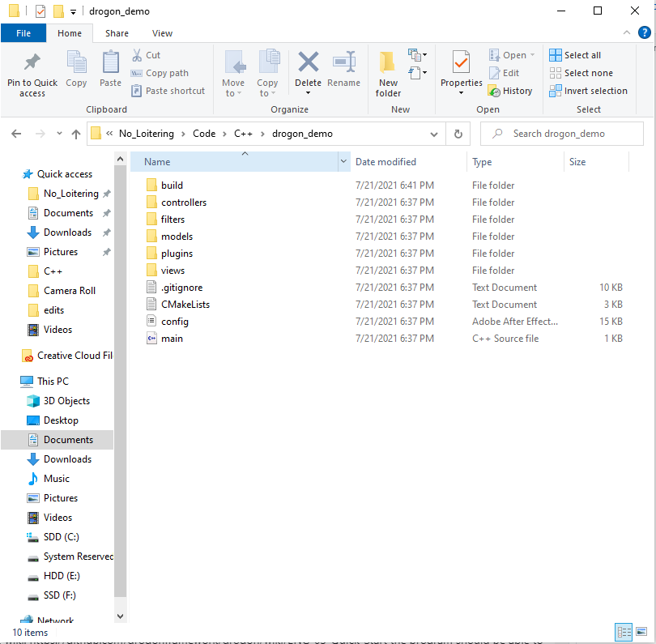Go back with the left arrow
The height and width of the screenshot is (644, 656).
16,134
